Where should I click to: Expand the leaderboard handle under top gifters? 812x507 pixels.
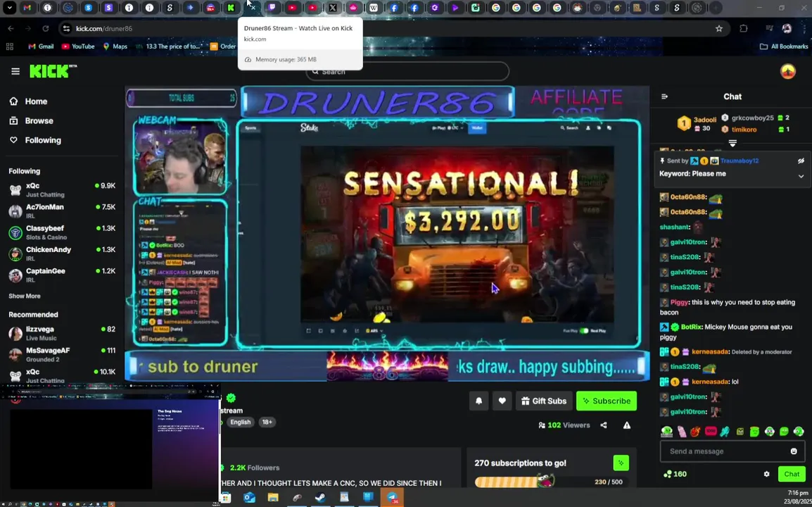click(732, 142)
